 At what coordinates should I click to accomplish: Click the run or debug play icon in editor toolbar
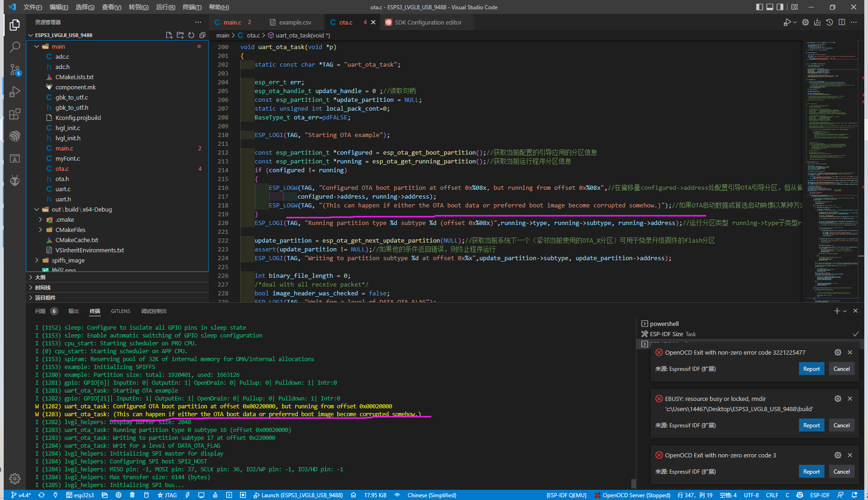(x=786, y=22)
